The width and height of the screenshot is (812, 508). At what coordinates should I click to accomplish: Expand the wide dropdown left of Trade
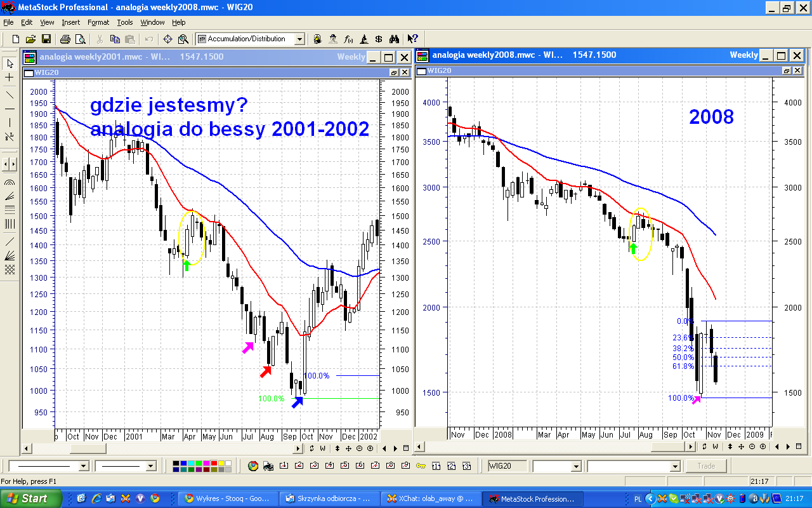coord(675,466)
